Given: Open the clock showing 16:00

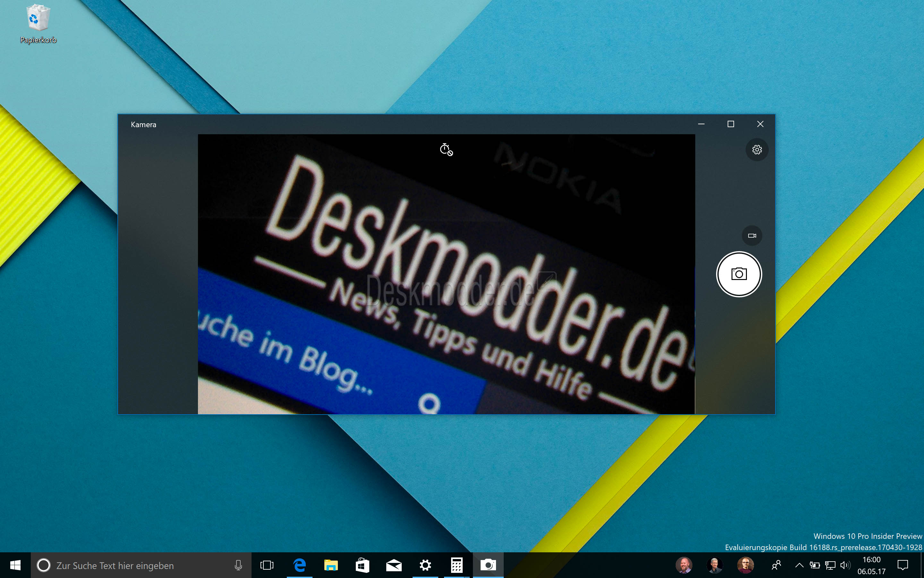Looking at the screenshot, I should click(x=871, y=565).
